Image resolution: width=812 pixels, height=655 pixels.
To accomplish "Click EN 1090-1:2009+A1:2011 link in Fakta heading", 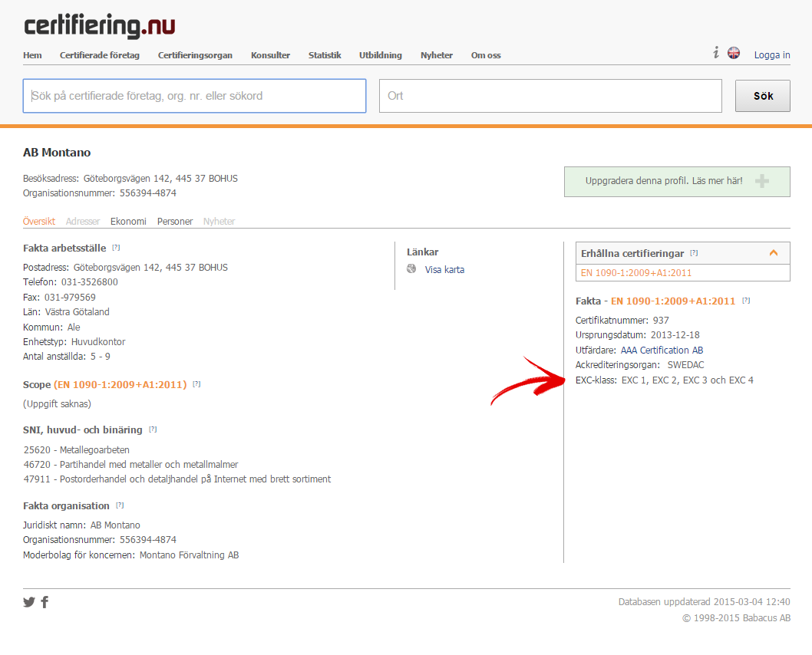I will tap(673, 301).
